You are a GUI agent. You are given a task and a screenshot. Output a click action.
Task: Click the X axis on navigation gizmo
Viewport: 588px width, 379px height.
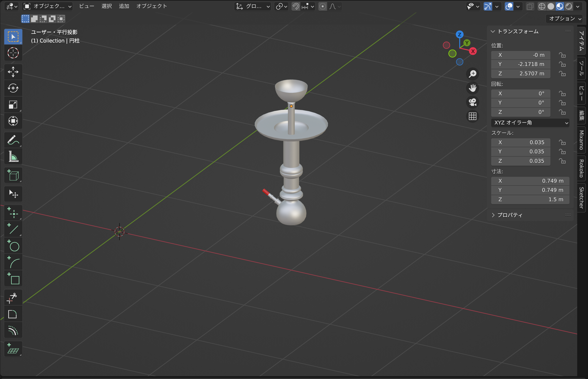[x=473, y=51]
